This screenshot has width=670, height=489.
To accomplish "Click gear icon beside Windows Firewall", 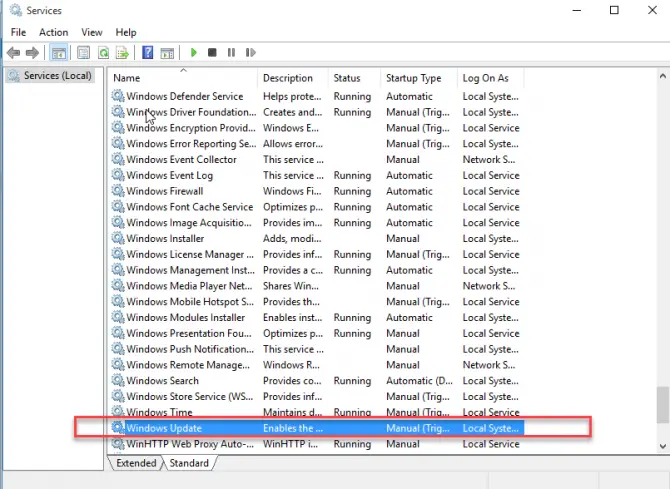I will pos(118,191).
